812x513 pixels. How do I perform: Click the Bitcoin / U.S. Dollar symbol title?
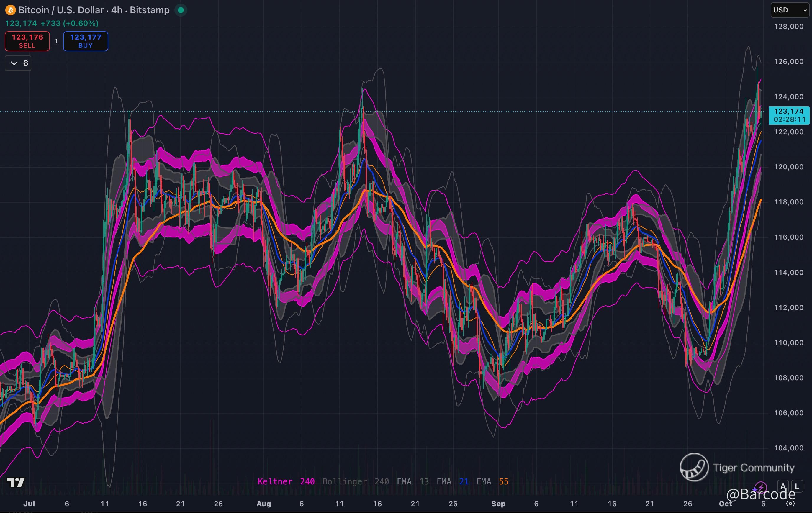pyautogui.click(x=61, y=10)
